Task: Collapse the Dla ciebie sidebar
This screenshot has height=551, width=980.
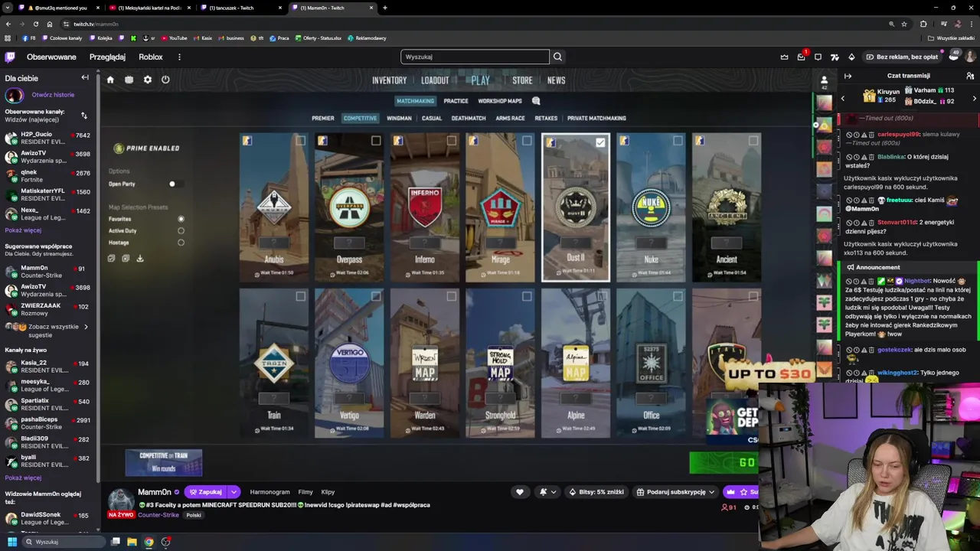Action: coord(85,77)
